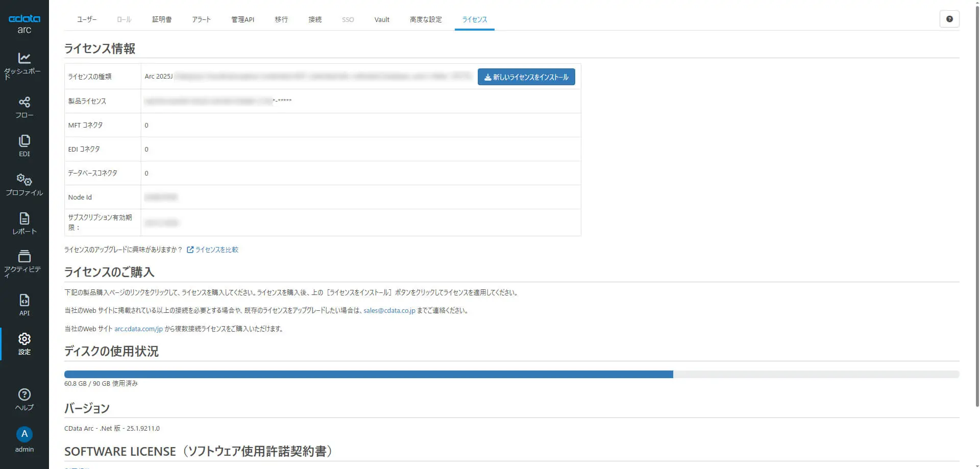
Task: Click the SOFTWARE LICENSE heading
Action: click(x=199, y=451)
